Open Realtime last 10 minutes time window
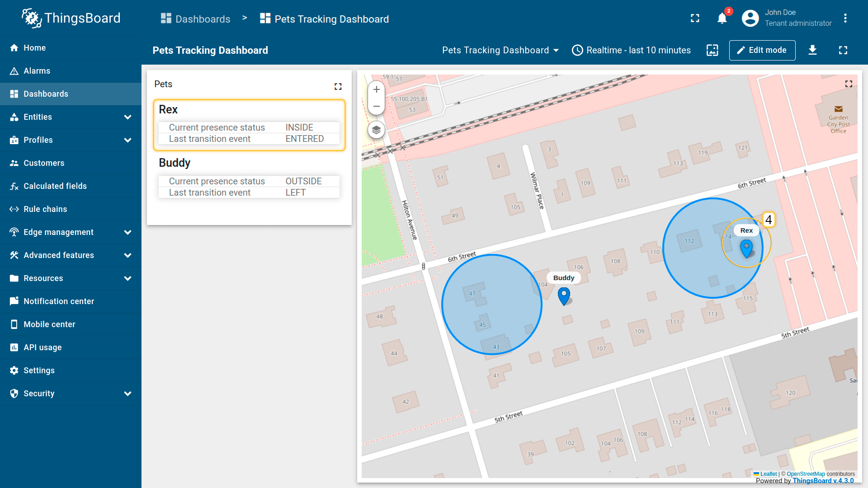This screenshot has width=868, height=488. coord(631,50)
